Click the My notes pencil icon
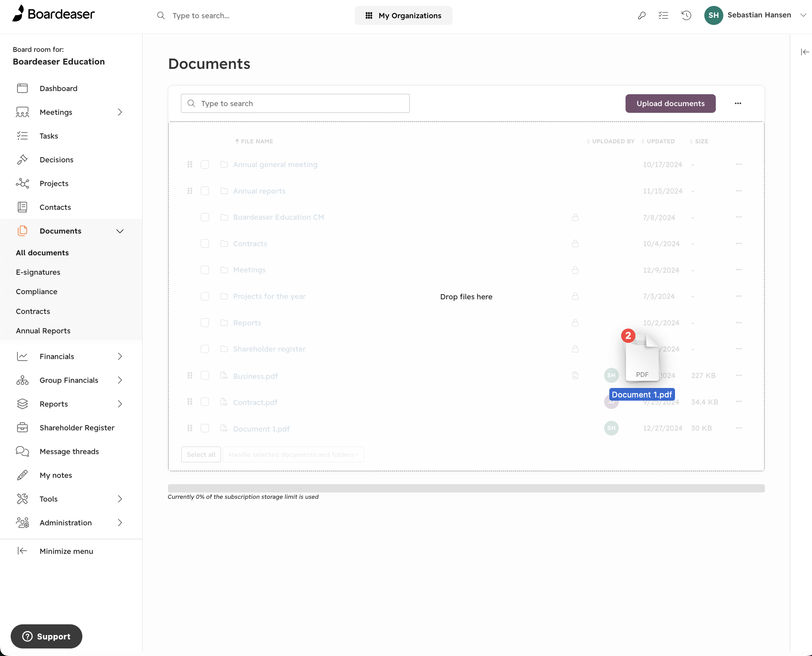Screen dimensions: 812x656 (23, 475)
